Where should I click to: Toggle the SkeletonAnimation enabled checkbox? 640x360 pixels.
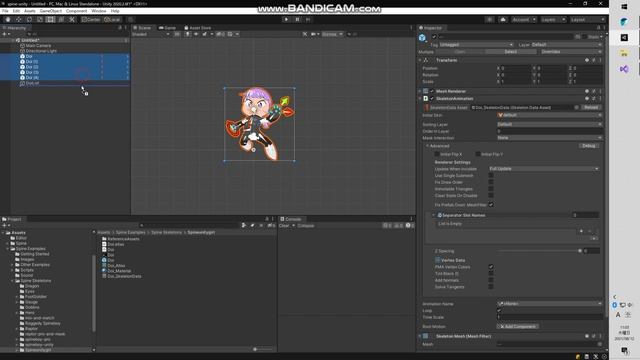pos(432,98)
